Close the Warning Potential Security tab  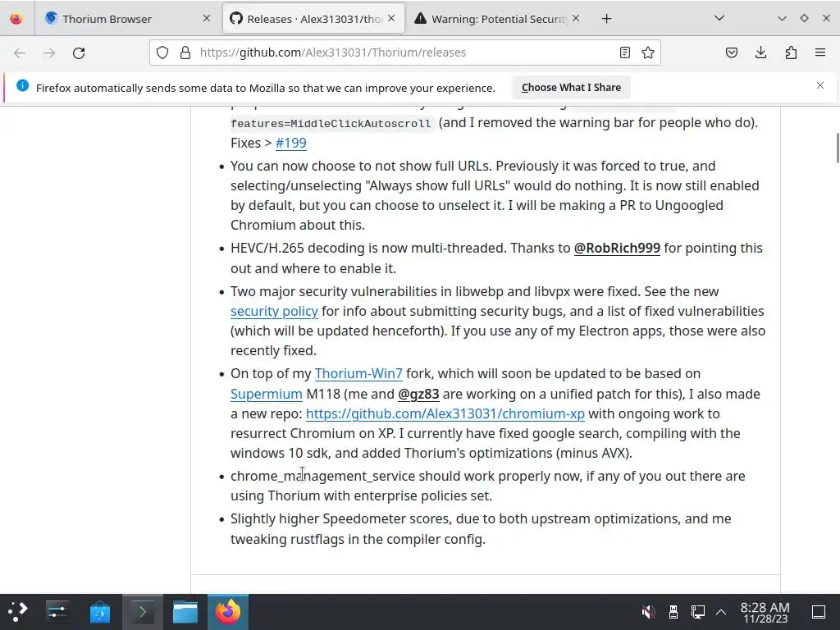(x=576, y=19)
